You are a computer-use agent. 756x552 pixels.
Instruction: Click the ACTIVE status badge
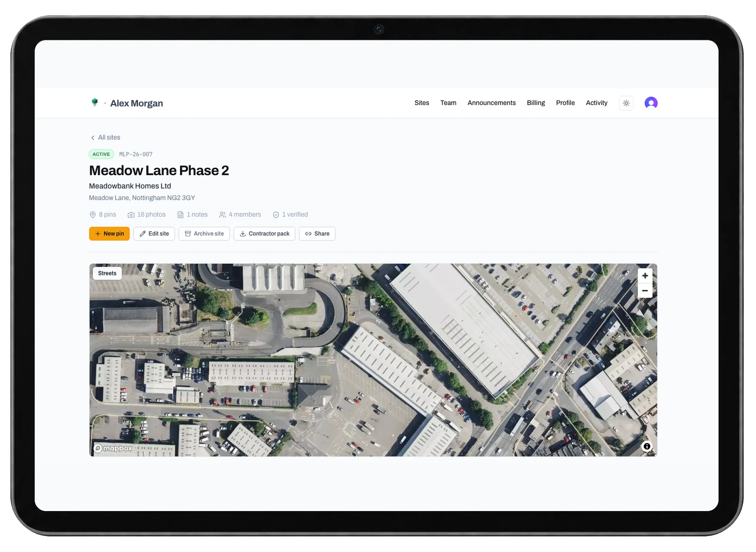[101, 154]
